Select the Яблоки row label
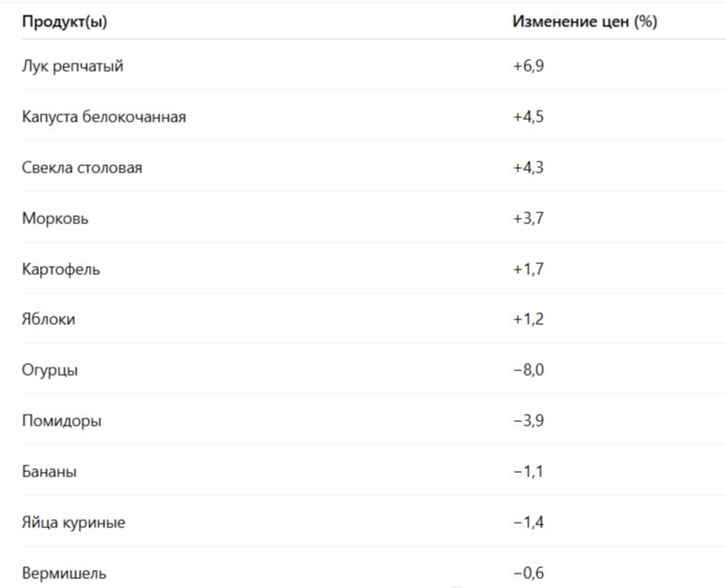This screenshot has height=588, width=726. 49,319
